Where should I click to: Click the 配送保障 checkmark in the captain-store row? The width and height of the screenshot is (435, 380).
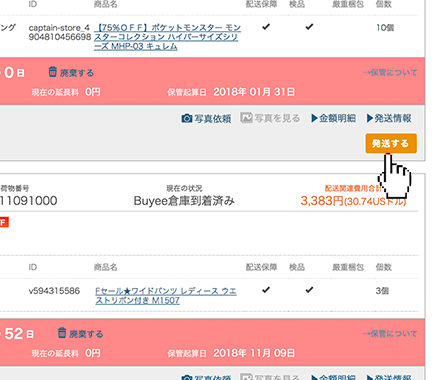point(266,27)
